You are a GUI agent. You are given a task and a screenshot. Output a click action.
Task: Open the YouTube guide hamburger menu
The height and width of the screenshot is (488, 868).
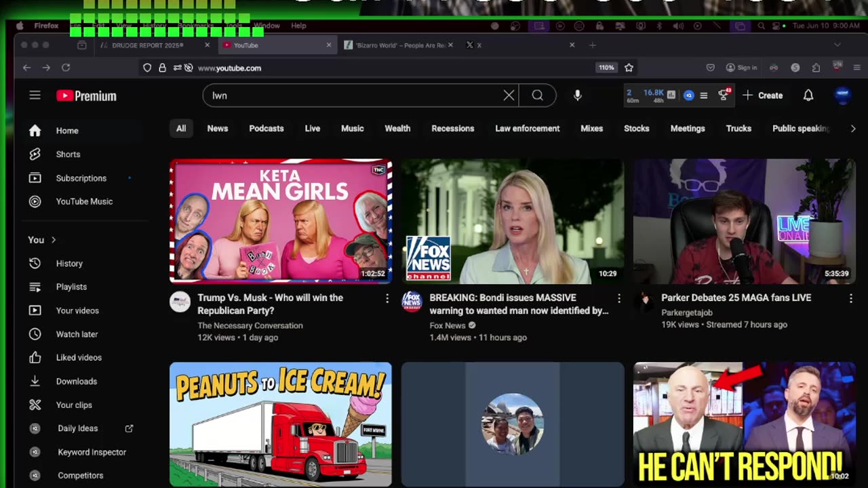pyautogui.click(x=35, y=96)
